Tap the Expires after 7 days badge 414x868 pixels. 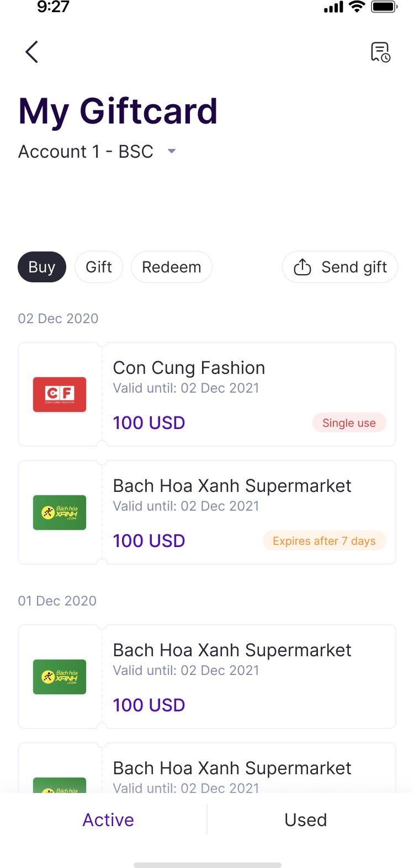coord(324,541)
